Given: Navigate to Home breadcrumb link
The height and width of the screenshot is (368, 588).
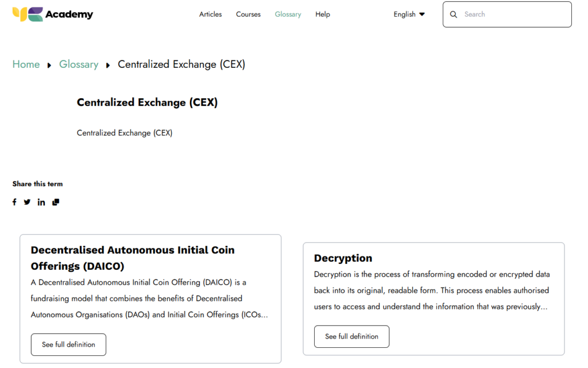Looking at the screenshot, I should click(x=26, y=64).
